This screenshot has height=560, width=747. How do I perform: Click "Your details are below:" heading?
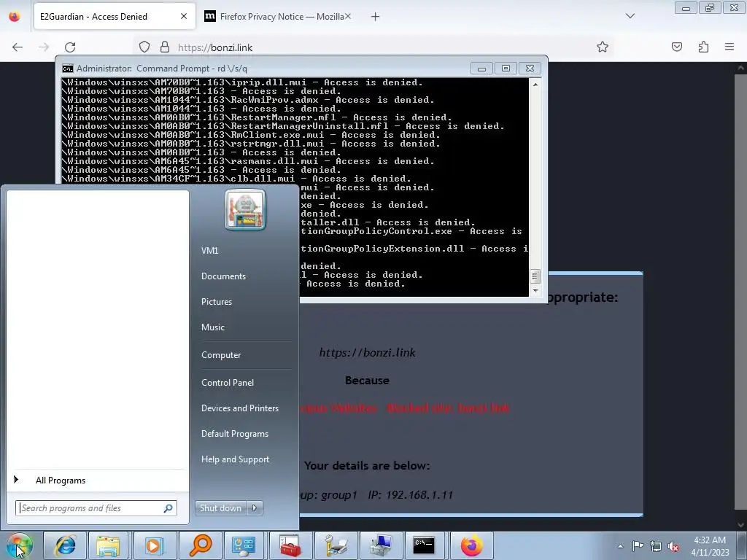tap(367, 466)
